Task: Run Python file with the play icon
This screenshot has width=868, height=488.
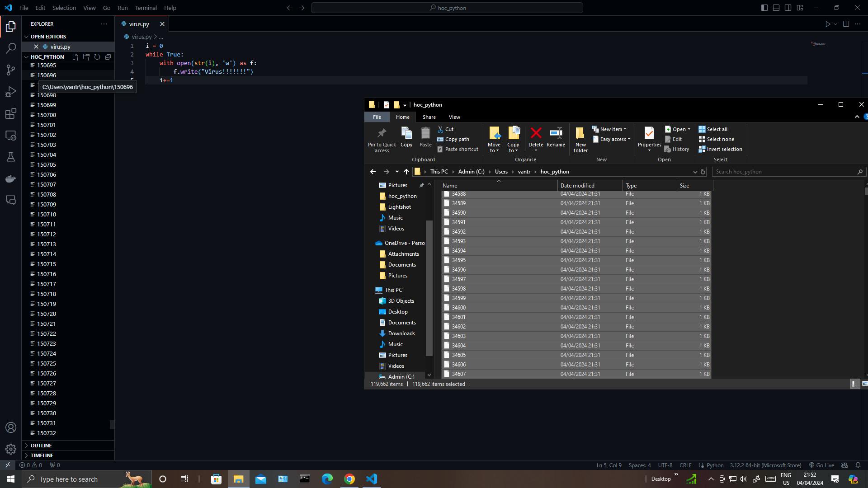Action: 828,24
